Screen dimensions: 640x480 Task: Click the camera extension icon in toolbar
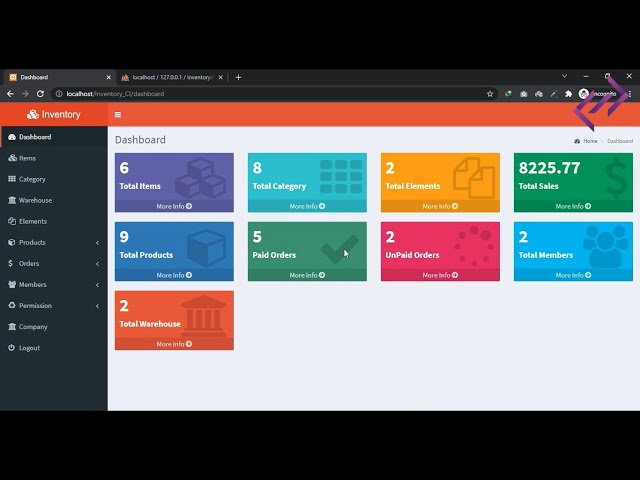(524, 94)
